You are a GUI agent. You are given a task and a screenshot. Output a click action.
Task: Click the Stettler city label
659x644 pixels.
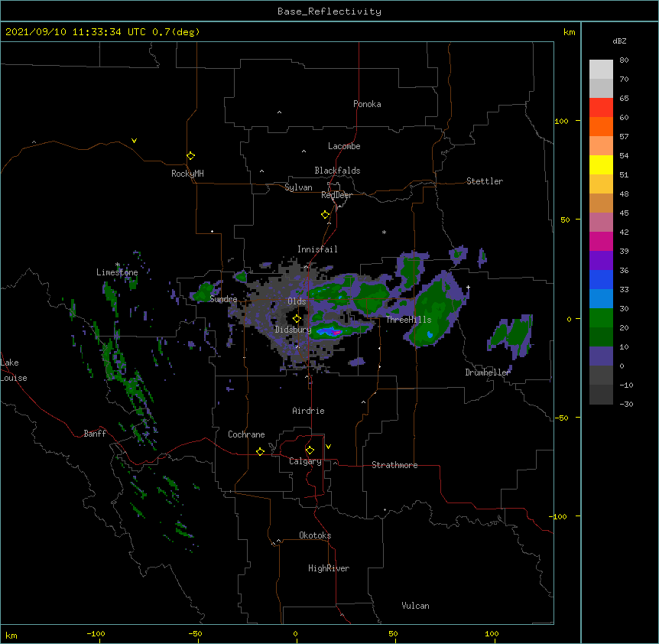click(x=485, y=181)
